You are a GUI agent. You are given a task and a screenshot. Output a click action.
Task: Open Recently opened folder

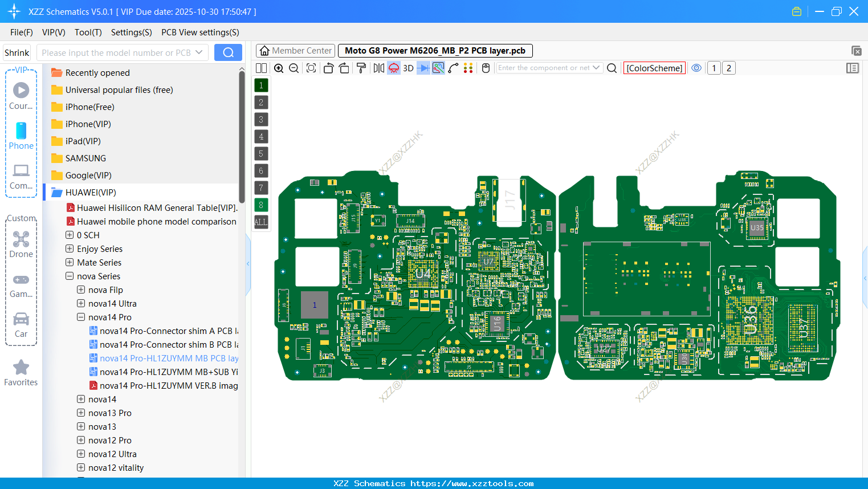90,73
